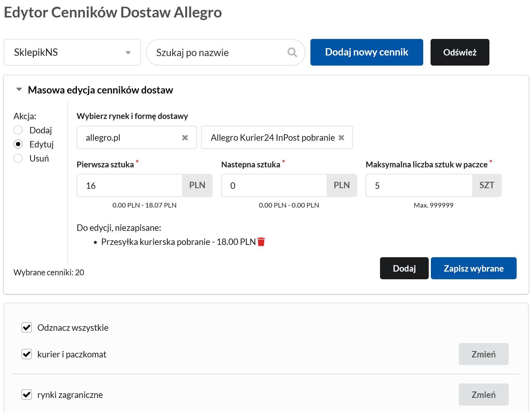Screen dimensions: 532x412
Task: Click the black Dodaj button
Action: point(404,268)
